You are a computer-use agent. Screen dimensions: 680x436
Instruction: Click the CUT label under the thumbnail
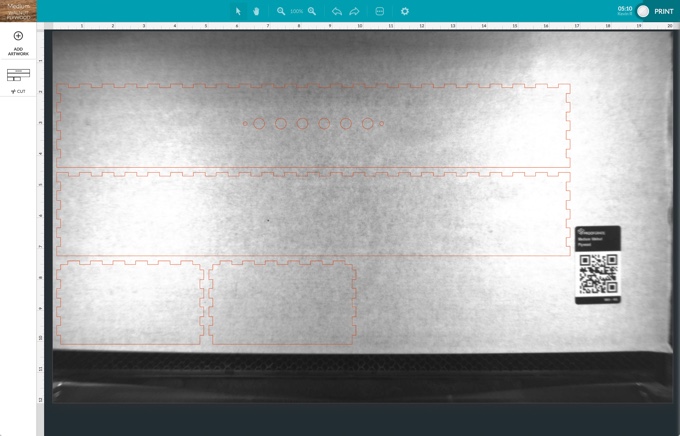[18, 92]
